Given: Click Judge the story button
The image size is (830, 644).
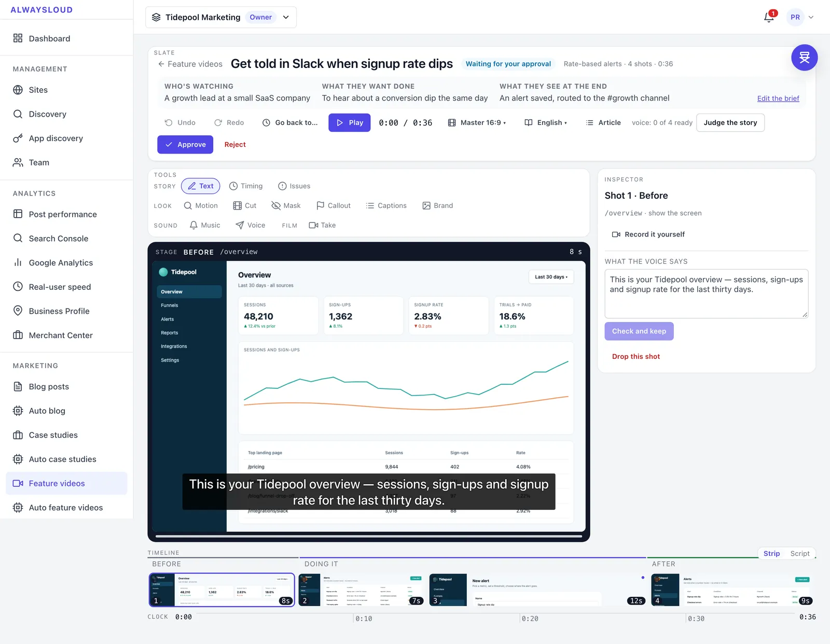Looking at the screenshot, I should [x=730, y=123].
